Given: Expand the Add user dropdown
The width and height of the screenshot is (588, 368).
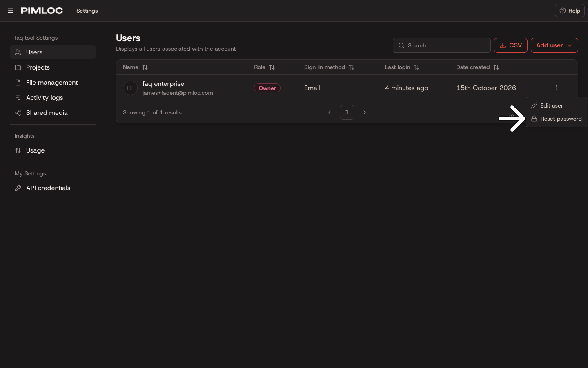Looking at the screenshot, I should (x=555, y=45).
